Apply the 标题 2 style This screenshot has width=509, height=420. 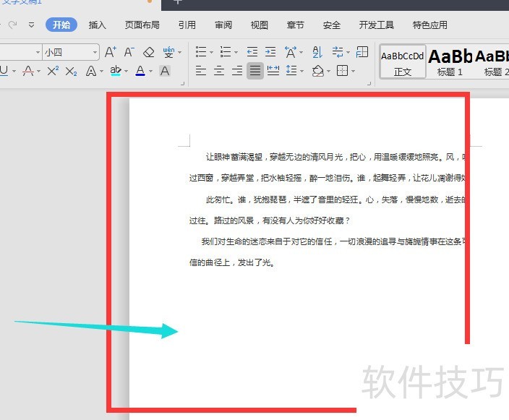[x=491, y=61]
